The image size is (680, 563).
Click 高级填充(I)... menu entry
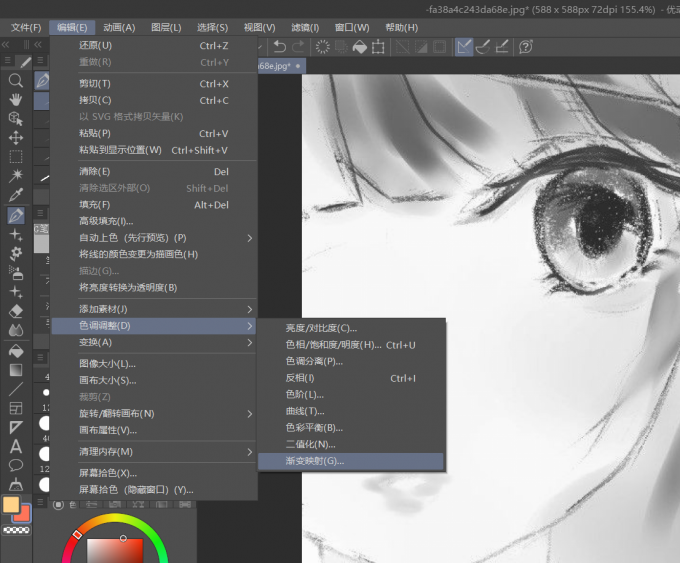point(154,221)
